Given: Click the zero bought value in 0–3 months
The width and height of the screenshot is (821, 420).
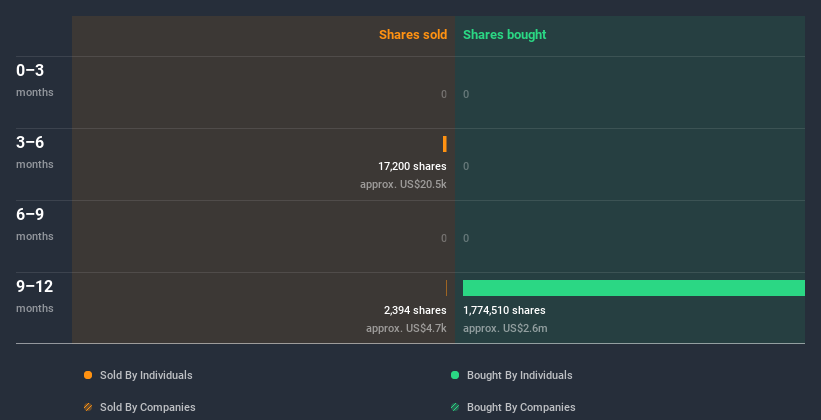Looking at the screenshot, I should (466, 94).
